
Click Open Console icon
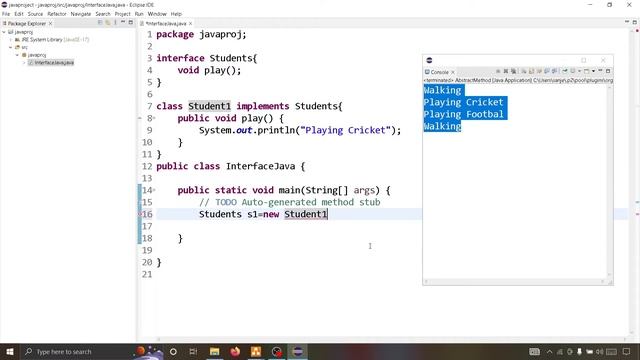(586, 71)
